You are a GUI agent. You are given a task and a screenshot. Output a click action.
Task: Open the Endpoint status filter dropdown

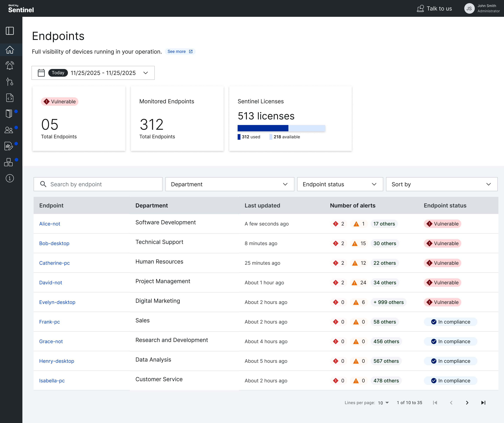(x=340, y=184)
